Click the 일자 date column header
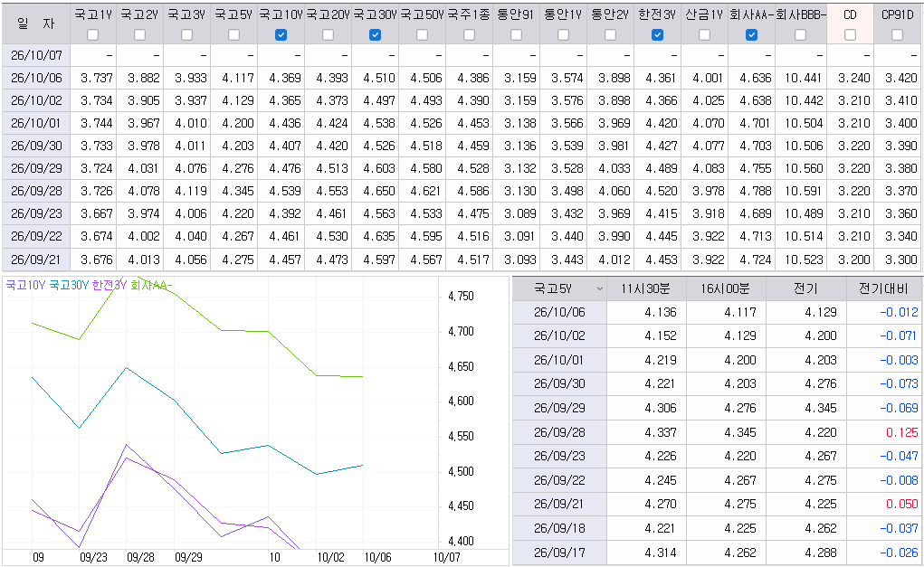Screen dimensions: 924x567 (x=36, y=24)
